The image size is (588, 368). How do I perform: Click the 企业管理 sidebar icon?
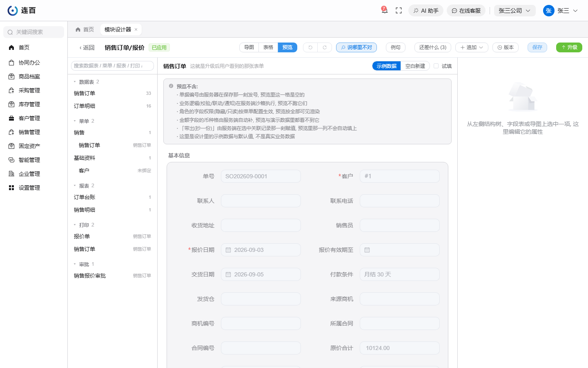tap(11, 174)
